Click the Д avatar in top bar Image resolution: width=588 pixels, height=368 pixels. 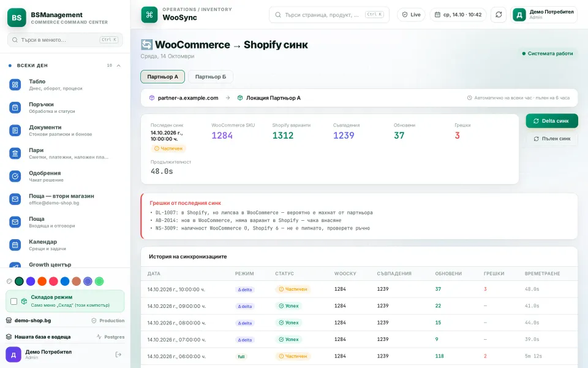(x=519, y=15)
